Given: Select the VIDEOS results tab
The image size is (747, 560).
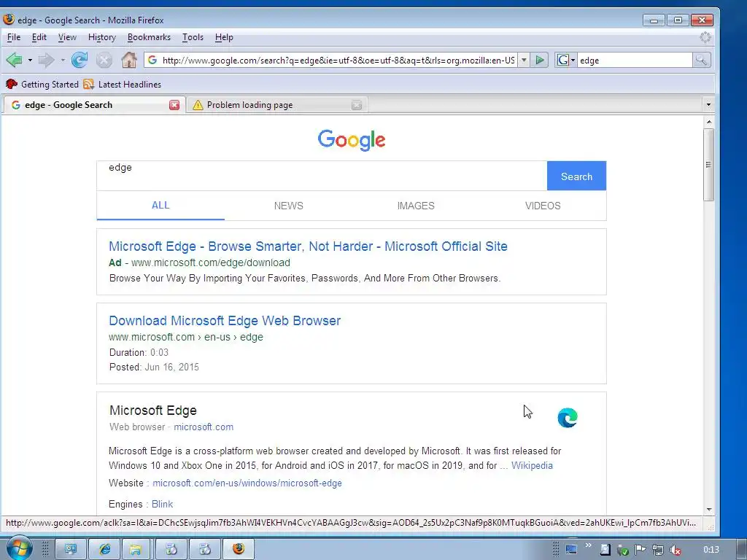Looking at the screenshot, I should tap(543, 206).
